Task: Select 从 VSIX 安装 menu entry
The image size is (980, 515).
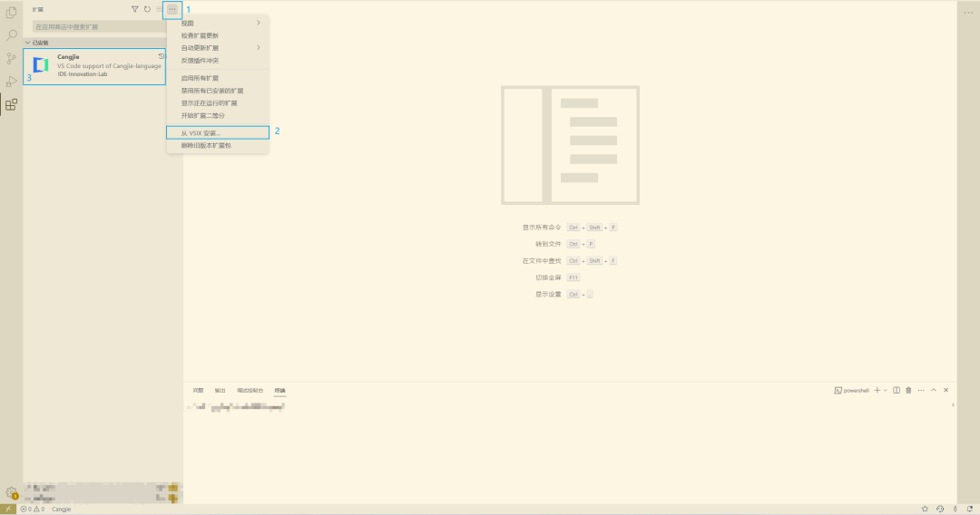Action: [218, 133]
